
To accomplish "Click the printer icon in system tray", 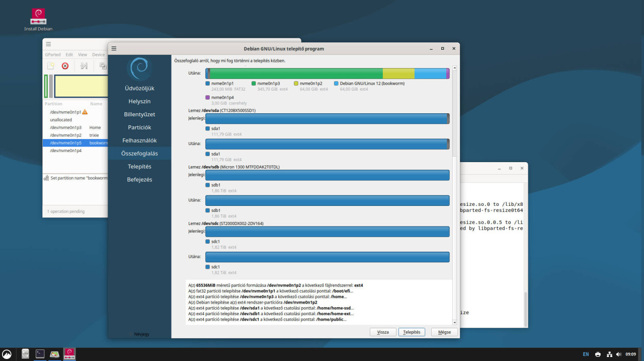I will pos(598,354).
